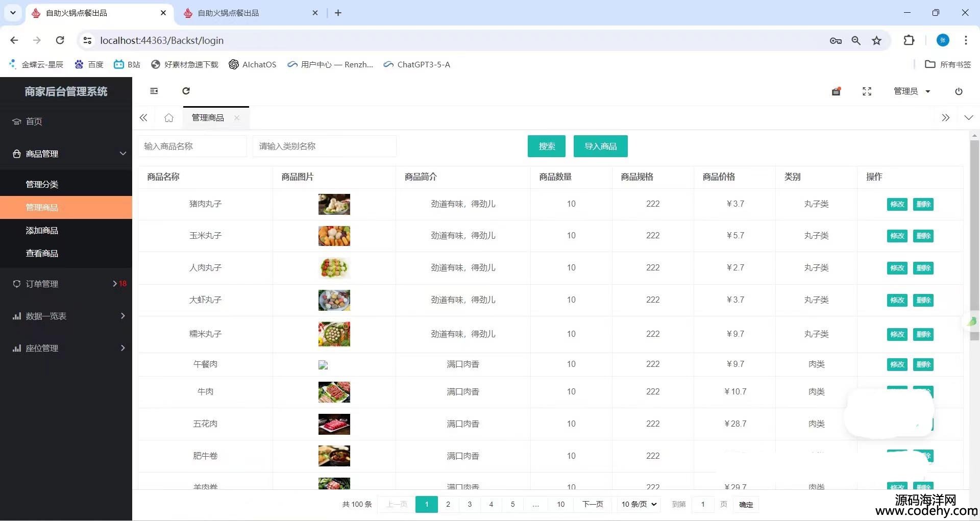The image size is (980, 521).
Task: Click 修改 for 糯米丸子 row
Action: click(x=897, y=335)
